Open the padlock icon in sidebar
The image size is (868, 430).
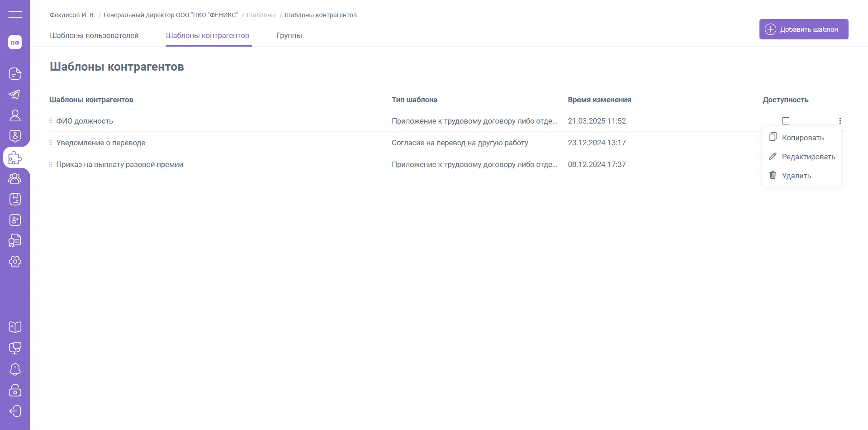click(15, 390)
